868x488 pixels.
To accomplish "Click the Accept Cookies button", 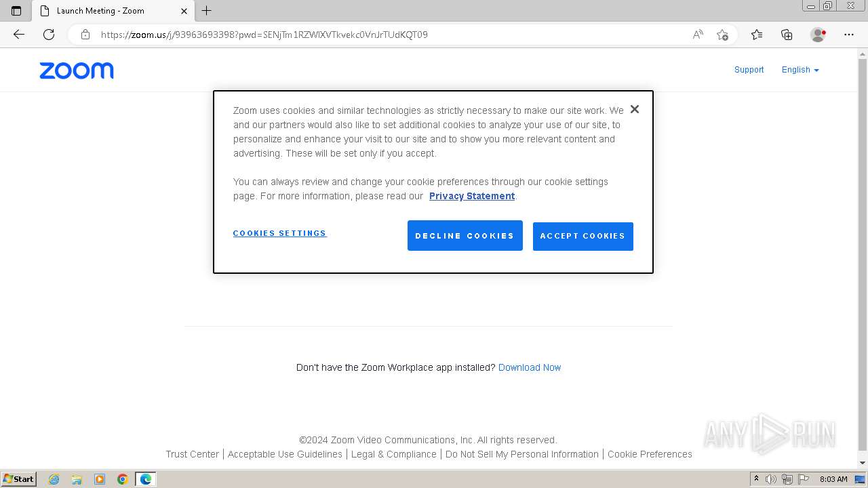I will 583,237.
